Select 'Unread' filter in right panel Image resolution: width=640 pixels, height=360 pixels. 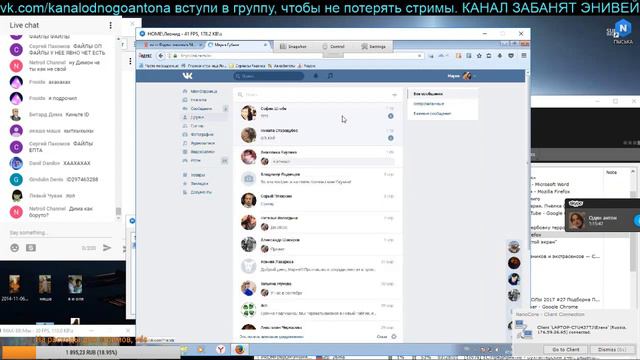pyautogui.click(x=443, y=104)
